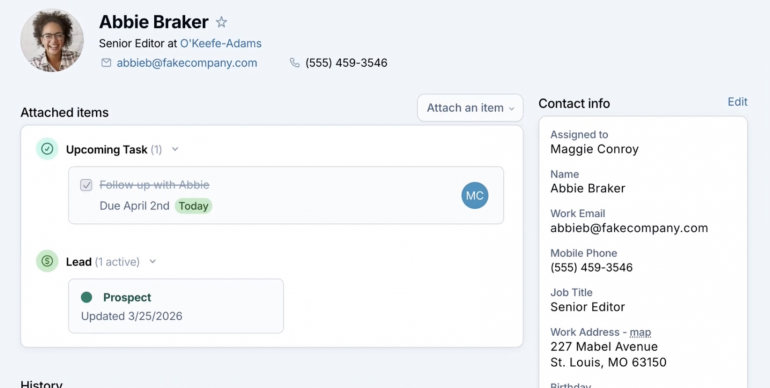Screen dimensions: 770x388
Task: Open the Attach an item dropdown
Action: pyautogui.click(x=470, y=108)
